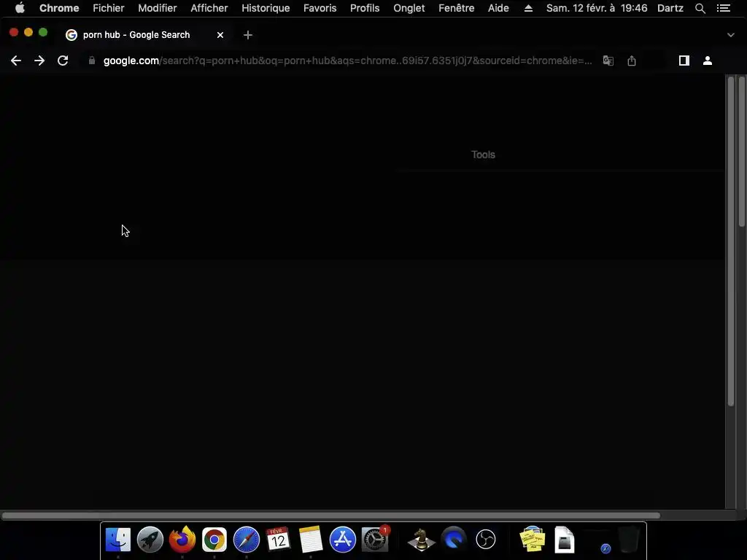Open the Fichier menu
747x560 pixels.
pyautogui.click(x=108, y=8)
